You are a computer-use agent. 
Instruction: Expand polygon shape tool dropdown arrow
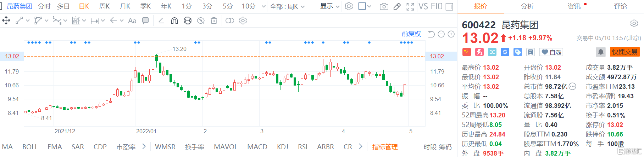point(46,21)
